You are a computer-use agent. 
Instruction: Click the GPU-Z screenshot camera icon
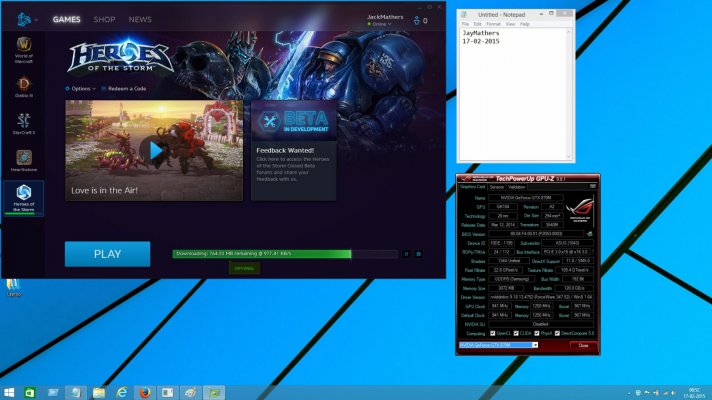(x=593, y=186)
